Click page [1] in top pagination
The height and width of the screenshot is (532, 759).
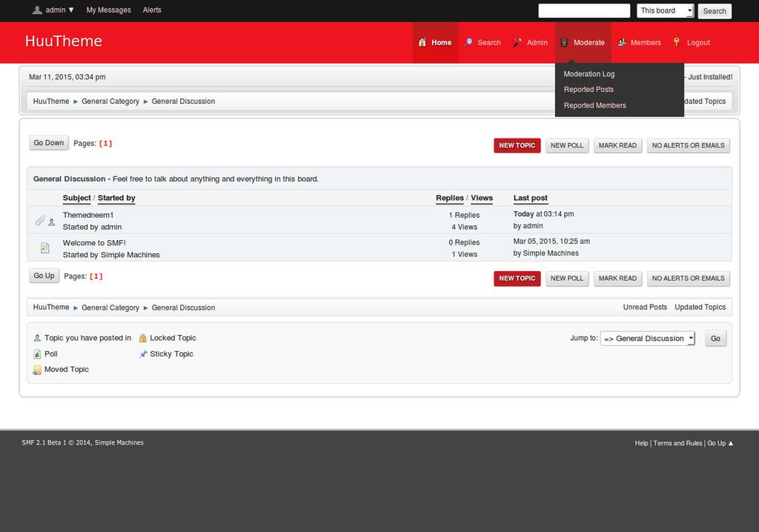[105, 143]
